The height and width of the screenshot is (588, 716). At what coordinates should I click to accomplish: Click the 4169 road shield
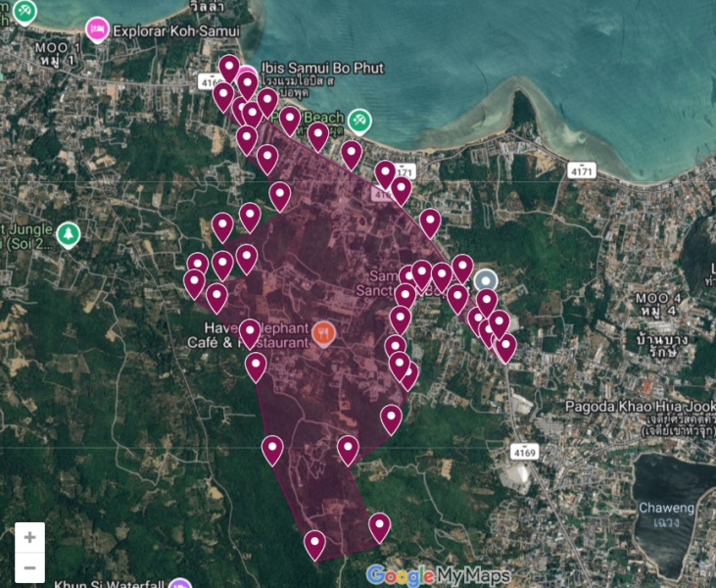coord(524,451)
